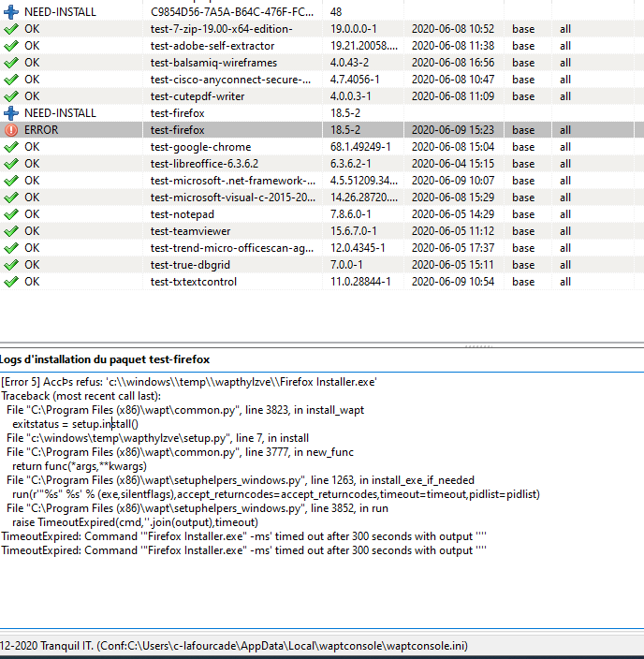
Task: Click the 2020-06-09 15:23 date in ERROR row
Action: [x=453, y=130]
